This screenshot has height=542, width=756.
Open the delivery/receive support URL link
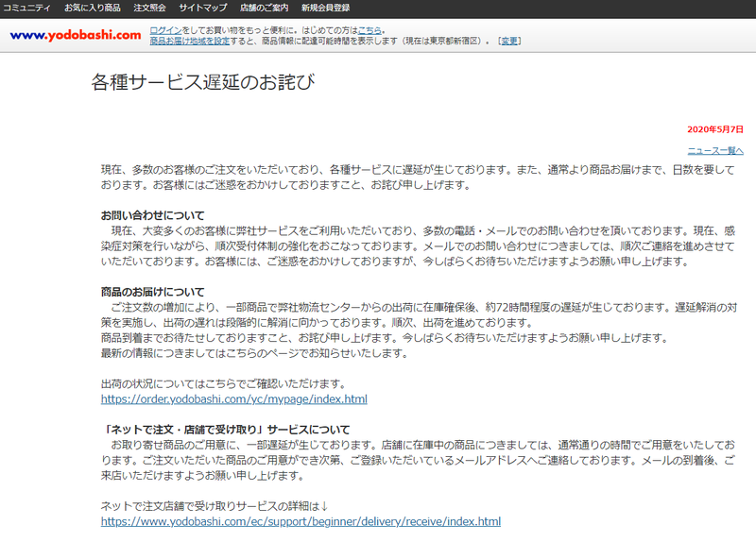[301, 521]
